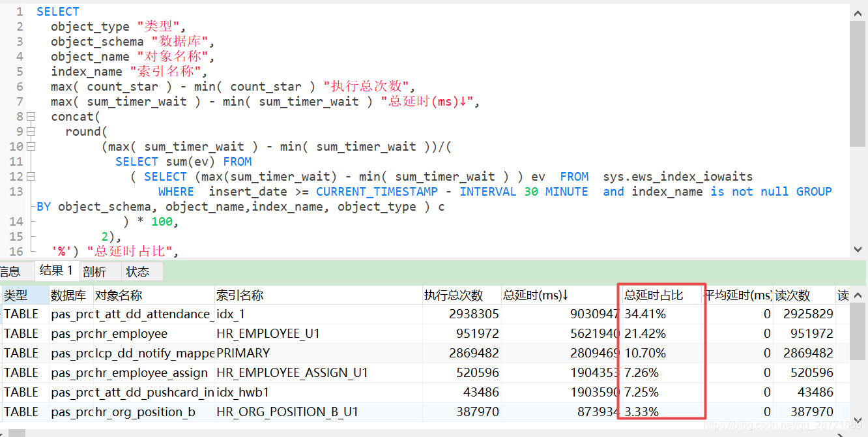
Task: Select execution count cell 2869482
Action: 462,354
